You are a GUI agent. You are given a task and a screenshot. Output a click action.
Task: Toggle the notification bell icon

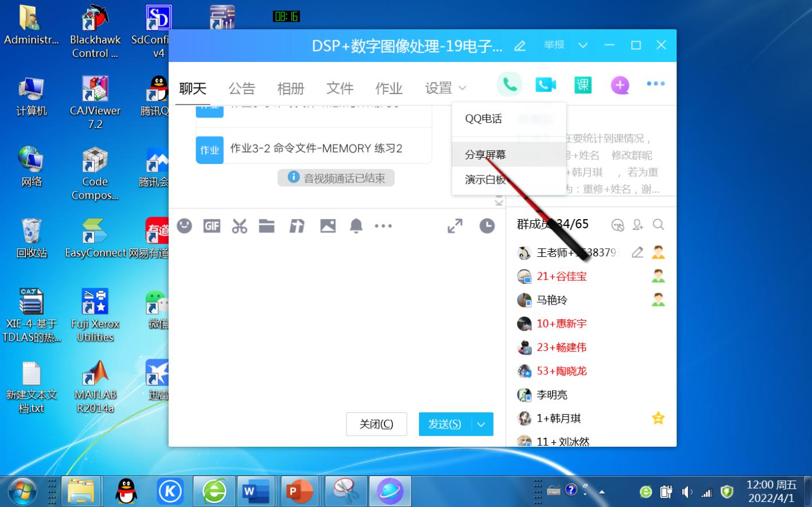(x=356, y=226)
